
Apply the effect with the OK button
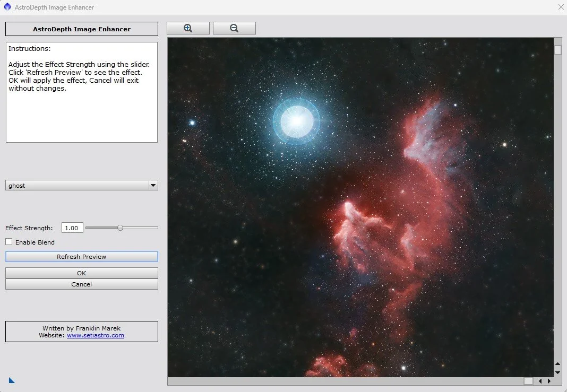pos(81,273)
